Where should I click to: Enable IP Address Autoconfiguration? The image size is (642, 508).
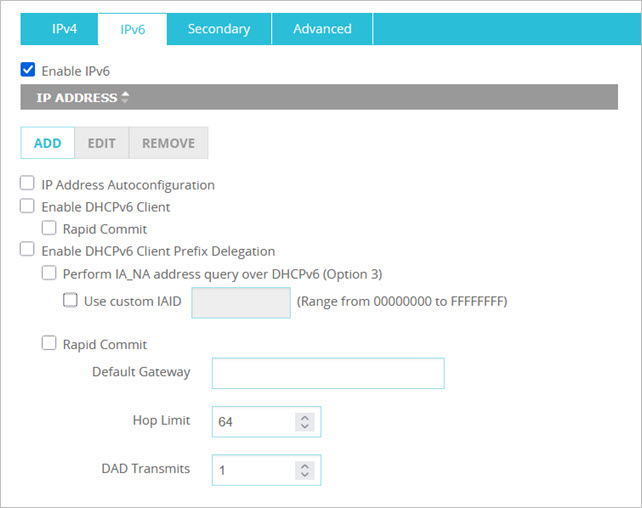[28, 185]
